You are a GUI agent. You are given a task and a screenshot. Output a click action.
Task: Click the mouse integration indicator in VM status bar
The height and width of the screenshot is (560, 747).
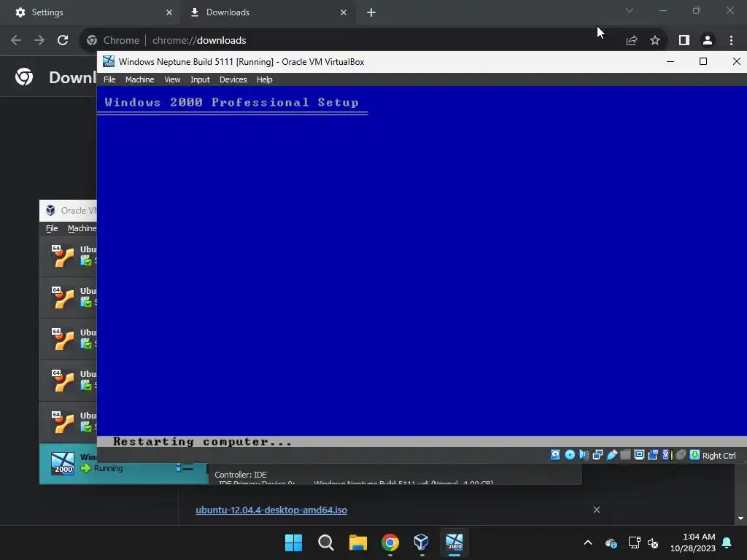(681, 455)
